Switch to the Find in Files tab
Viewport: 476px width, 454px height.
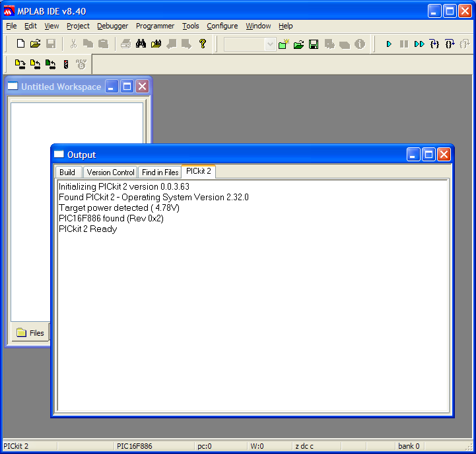pos(160,172)
